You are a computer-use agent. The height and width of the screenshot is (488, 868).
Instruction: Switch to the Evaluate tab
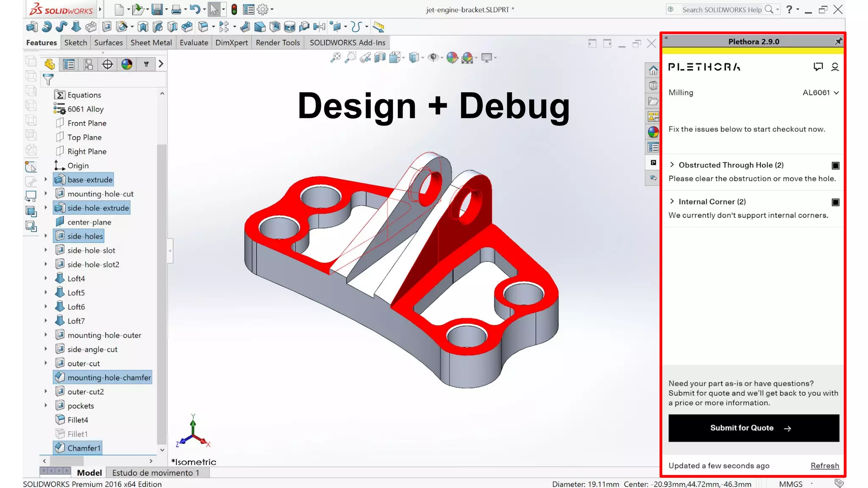pyautogui.click(x=194, y=42)
